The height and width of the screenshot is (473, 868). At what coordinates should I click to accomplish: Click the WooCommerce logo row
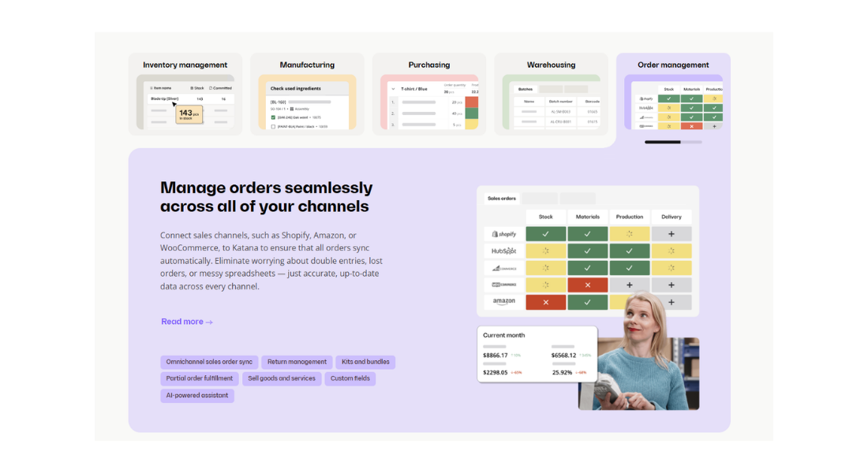503,285
